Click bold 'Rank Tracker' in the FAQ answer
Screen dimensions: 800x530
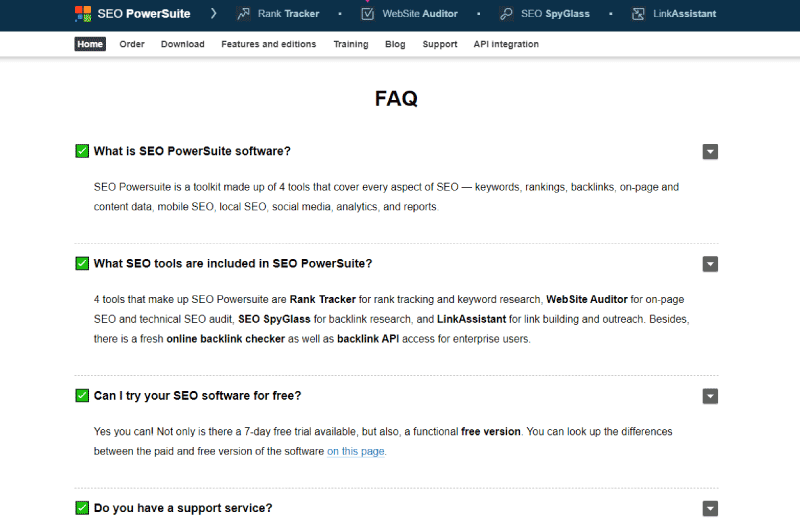(322, 299)
